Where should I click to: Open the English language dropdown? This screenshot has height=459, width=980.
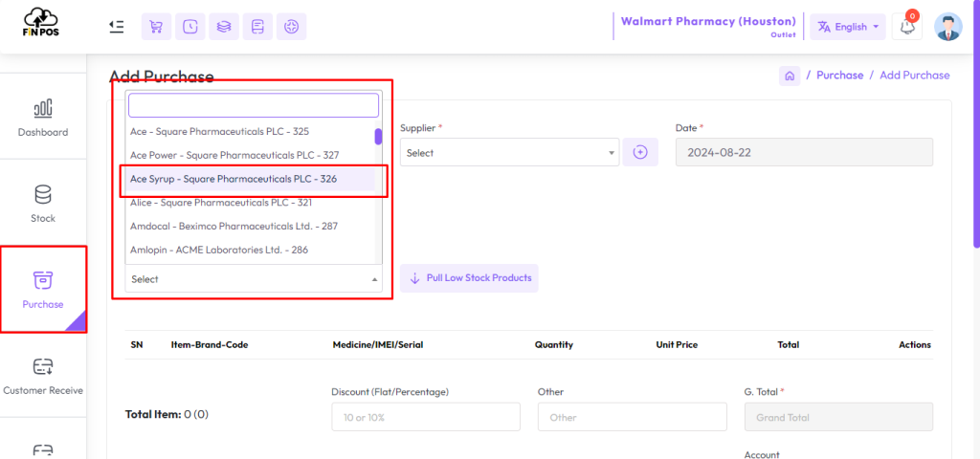coord(848,27)
